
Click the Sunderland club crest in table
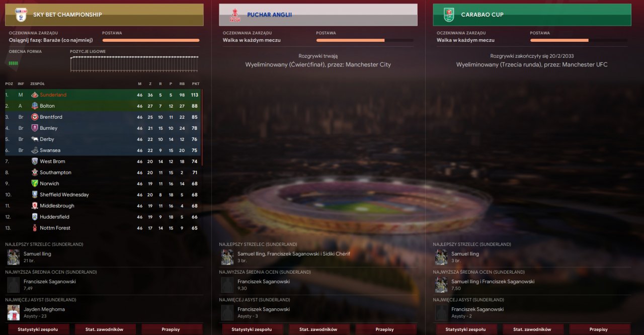click(x=35, y=95)
